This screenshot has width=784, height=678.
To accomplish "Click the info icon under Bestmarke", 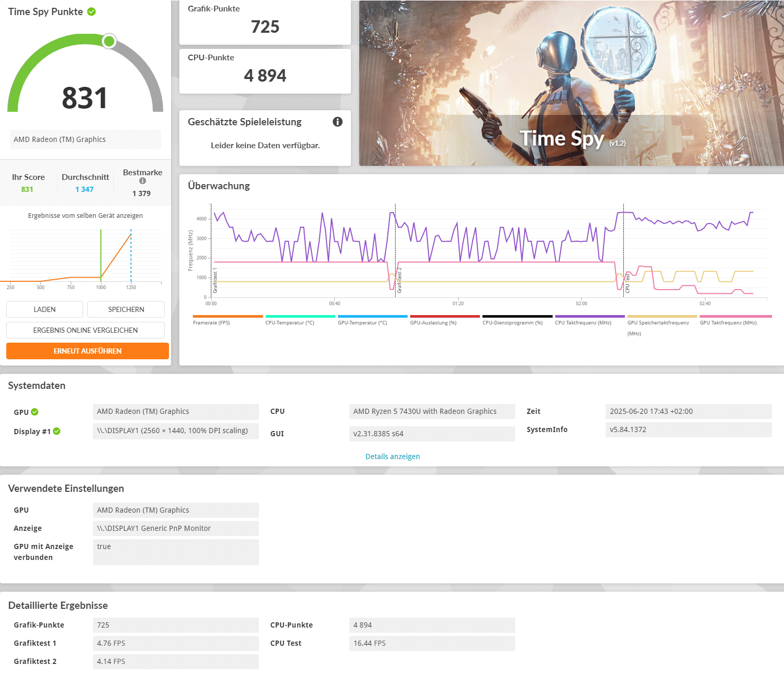I will pos(142,181).
